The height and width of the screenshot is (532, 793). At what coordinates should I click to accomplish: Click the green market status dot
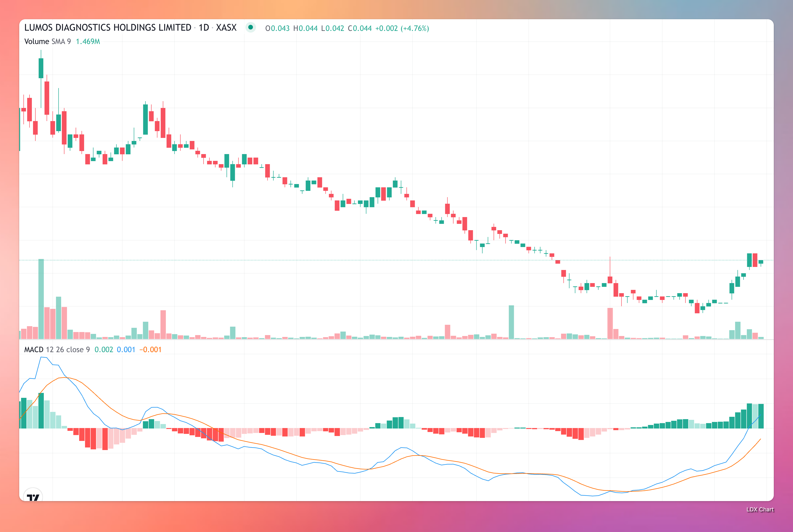250,27
